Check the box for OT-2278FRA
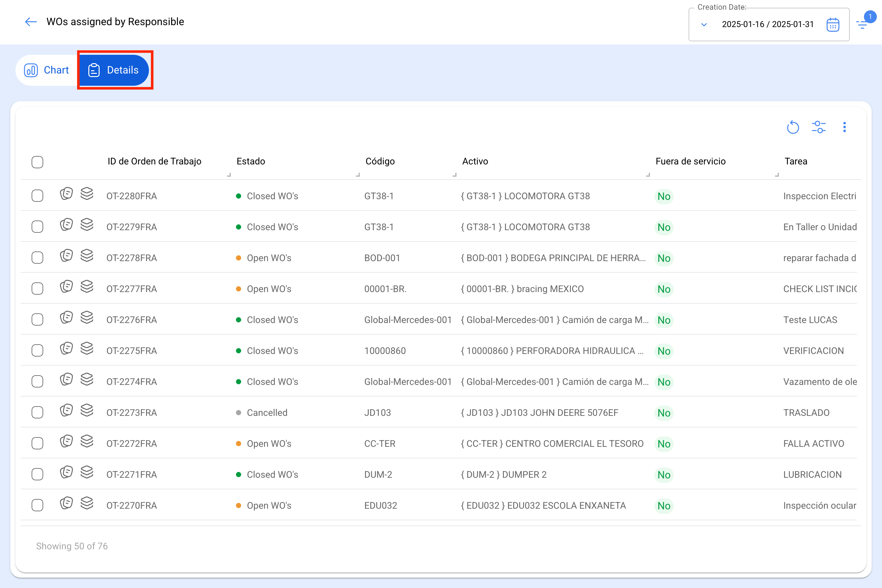 click(37, 258)
